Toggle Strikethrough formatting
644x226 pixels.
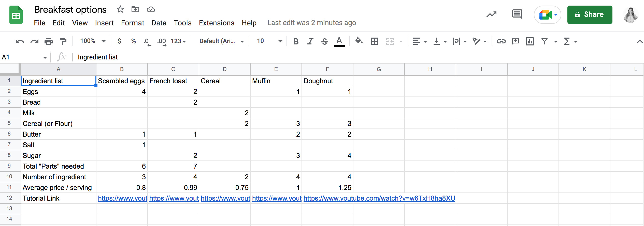pos(324,41)
